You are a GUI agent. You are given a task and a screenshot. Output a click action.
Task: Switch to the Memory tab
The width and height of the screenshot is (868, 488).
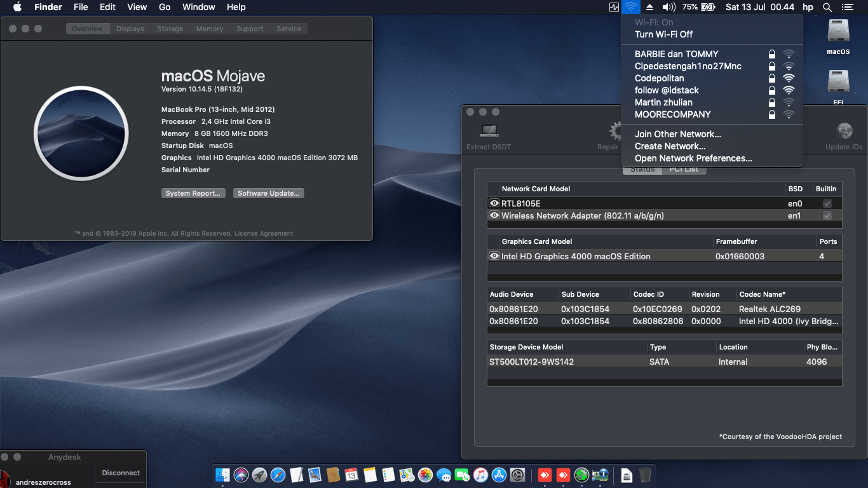(x=210, y=29)
